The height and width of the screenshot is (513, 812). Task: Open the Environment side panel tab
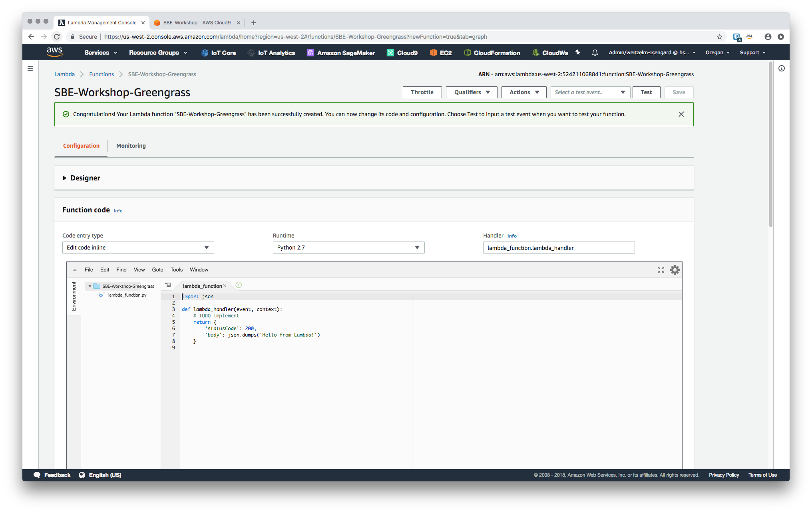74,296
